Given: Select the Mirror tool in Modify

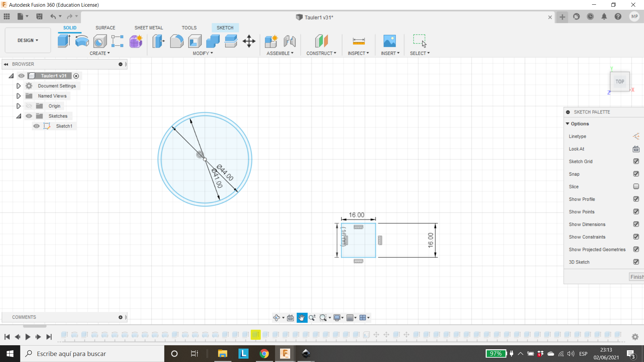Looking at the screenshot, I should [202, 53].
